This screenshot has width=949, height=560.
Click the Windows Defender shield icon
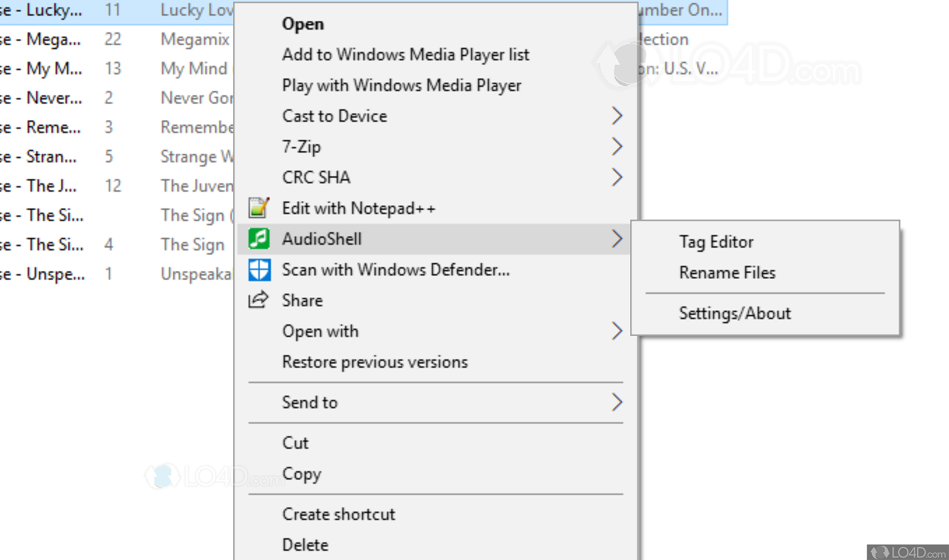pyautogui.click(x=259, y=270)
